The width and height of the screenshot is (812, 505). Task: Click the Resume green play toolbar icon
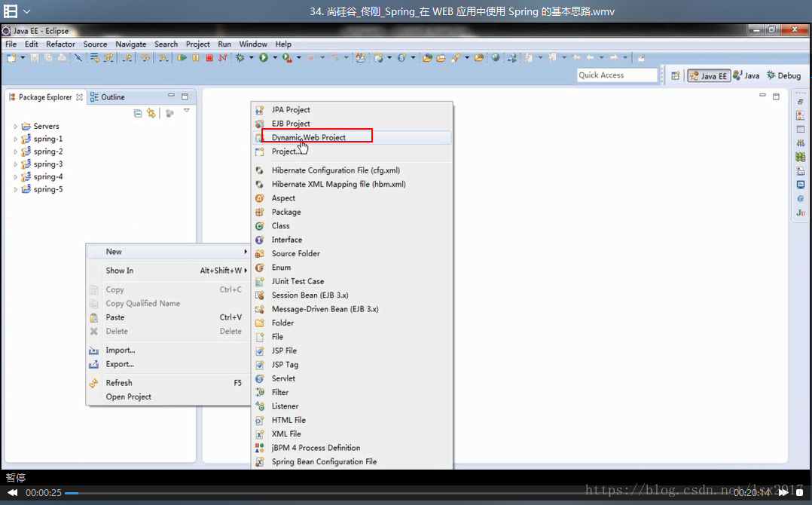[182, 58]
